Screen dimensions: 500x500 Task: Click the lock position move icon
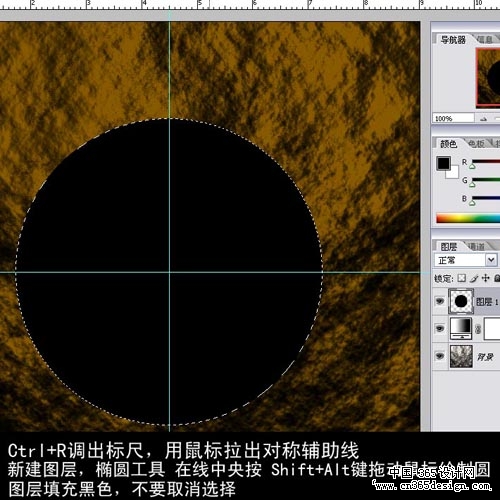tap(486, 278)
